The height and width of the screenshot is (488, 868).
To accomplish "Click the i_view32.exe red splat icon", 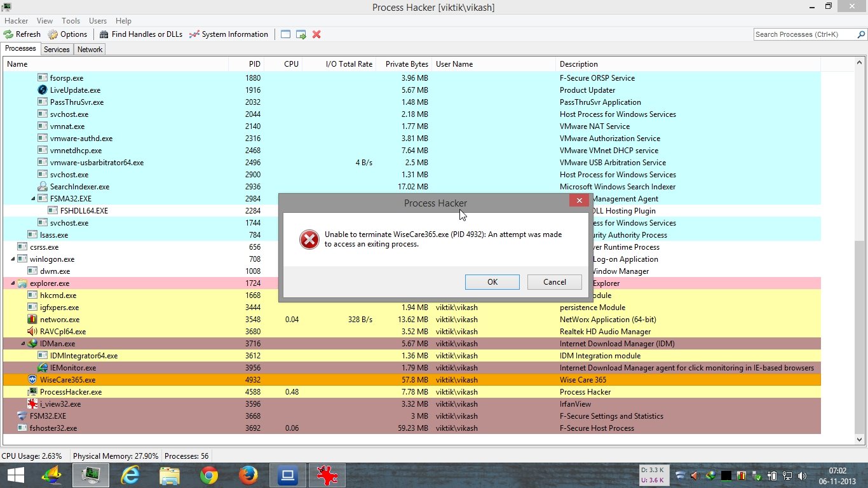I will coord(32,404).
